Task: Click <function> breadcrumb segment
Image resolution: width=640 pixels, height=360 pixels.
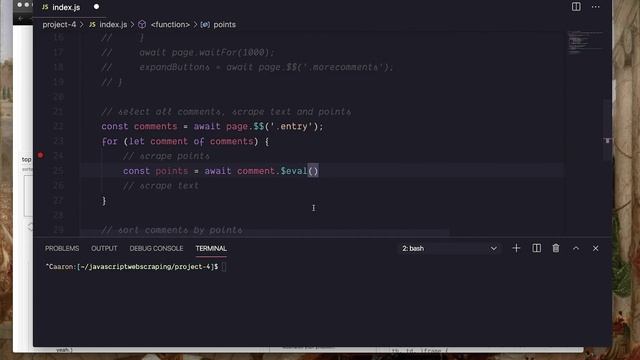Action: pos(170,24)
